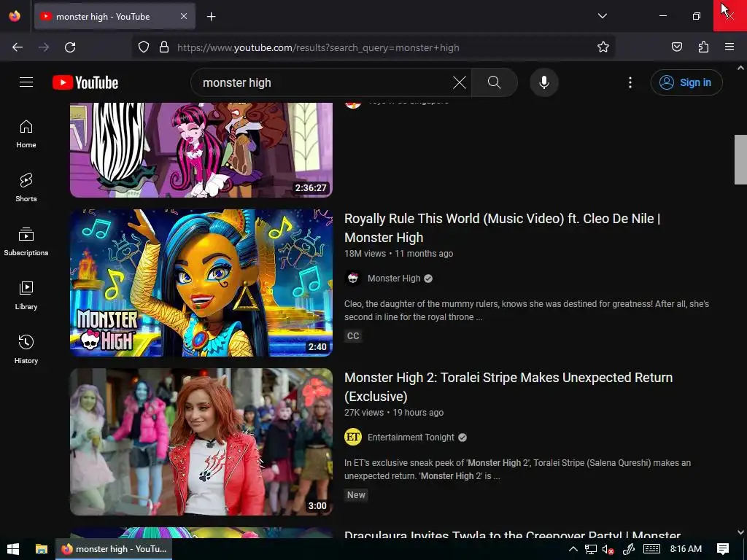
Task: Go to Home in the sidebar
Action: [26, 134]
